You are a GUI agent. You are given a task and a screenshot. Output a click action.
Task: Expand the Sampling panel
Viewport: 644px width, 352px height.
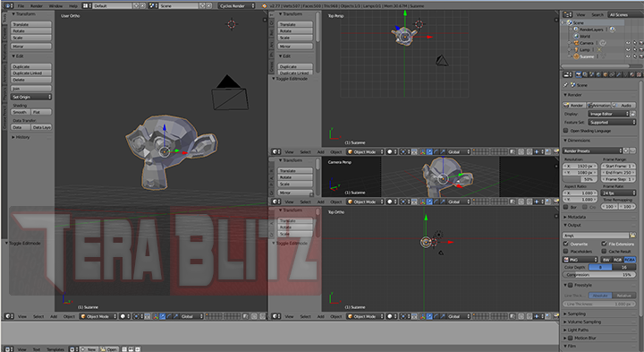[x=576, y=313]
